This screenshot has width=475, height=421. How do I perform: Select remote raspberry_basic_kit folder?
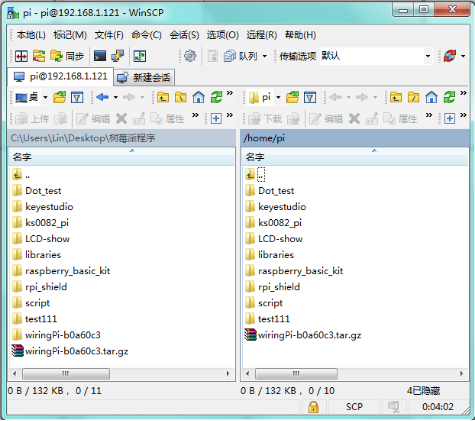point(294,271)
